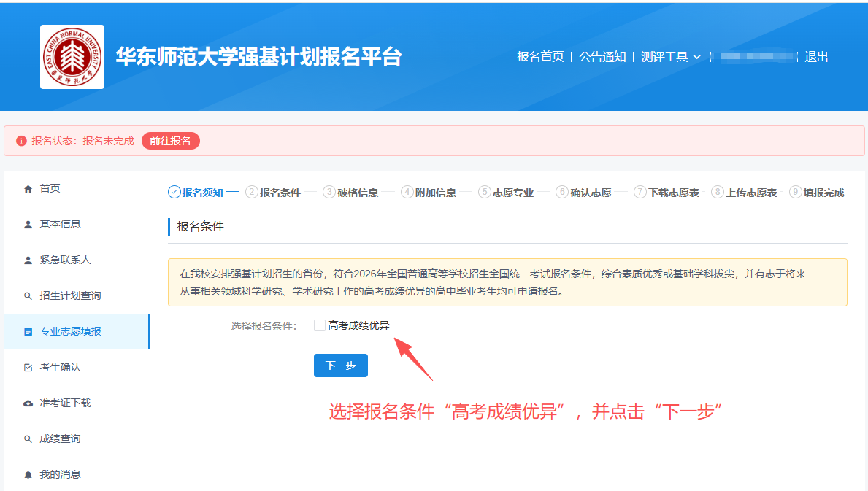Screen dimensions: 868x491
Task: Open 公告通知 in the top navigation
Action: pyautogui.click(x=602, y=57)
